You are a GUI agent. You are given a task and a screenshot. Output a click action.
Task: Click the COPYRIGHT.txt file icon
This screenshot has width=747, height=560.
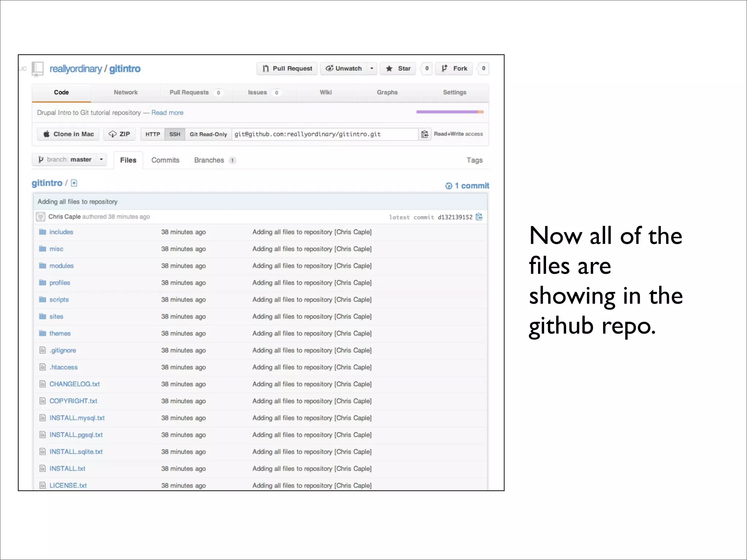tap(43, 401)
